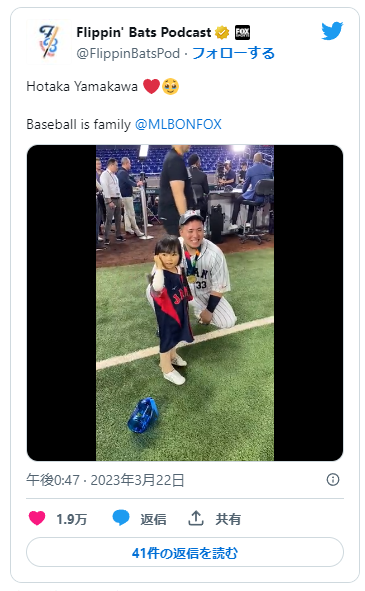
Task: Play the embedded Yamakawa video
Action: 185,303
